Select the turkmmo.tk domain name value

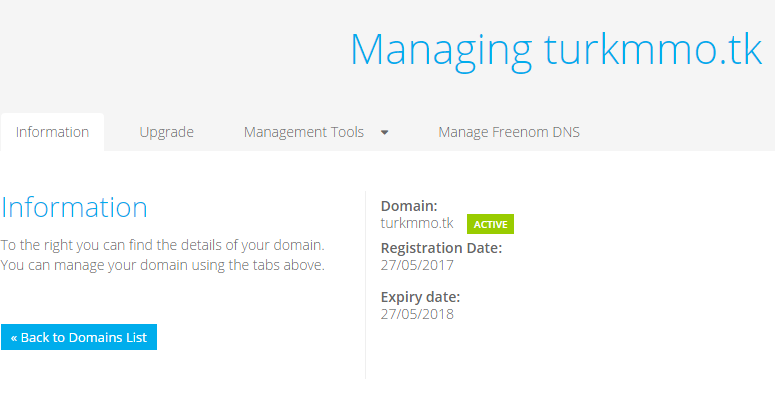point(417,223)
